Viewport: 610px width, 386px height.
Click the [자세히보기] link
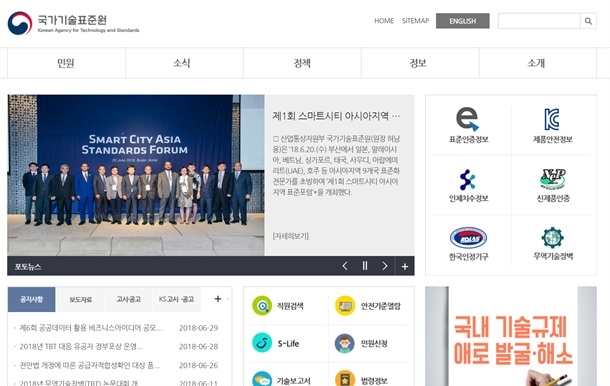tap(291, 236)
